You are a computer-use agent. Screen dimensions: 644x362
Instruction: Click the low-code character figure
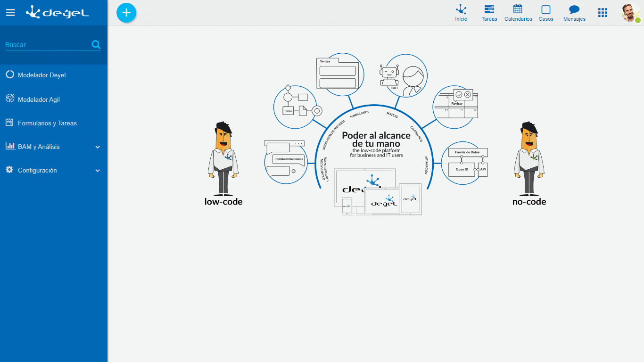click(x=223, y=159)
